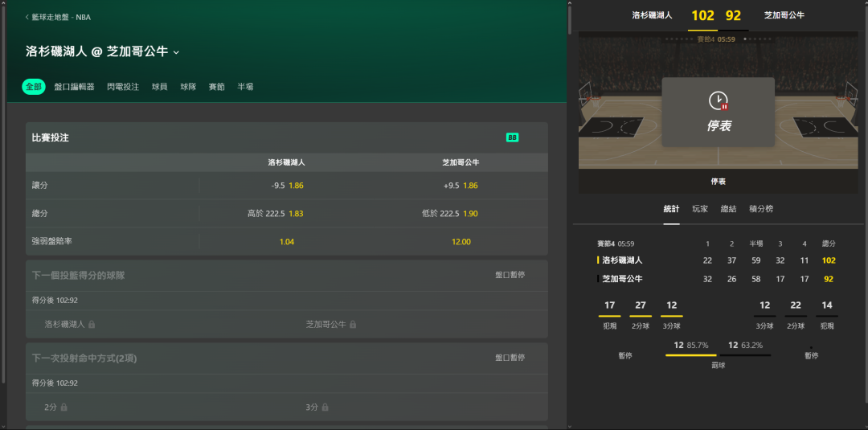Bet on 洛杉磯湖人 -9.5 at 1.86

pos(287,186)
